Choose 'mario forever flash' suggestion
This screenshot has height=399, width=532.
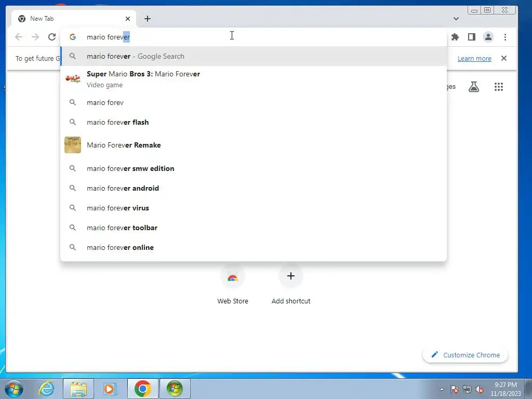tap(254, 122)
